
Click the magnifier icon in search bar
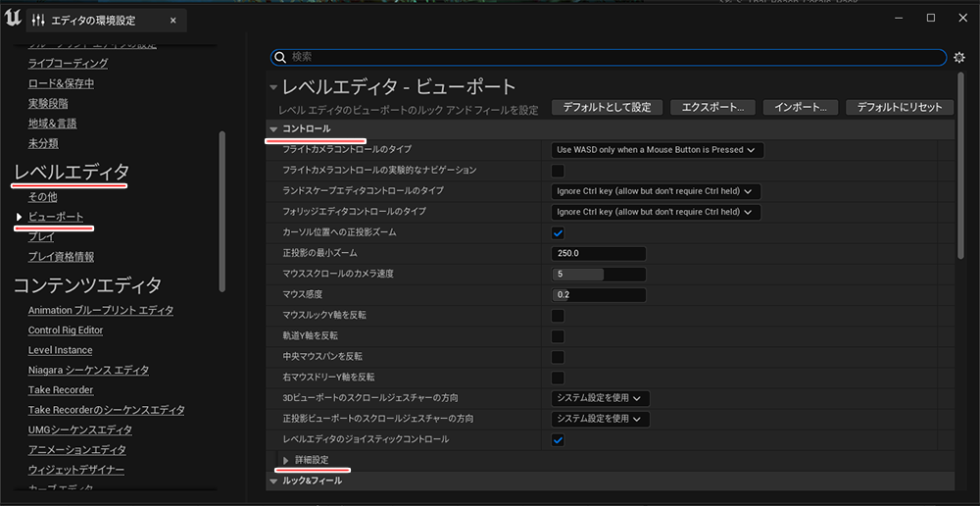coord(279,58)
